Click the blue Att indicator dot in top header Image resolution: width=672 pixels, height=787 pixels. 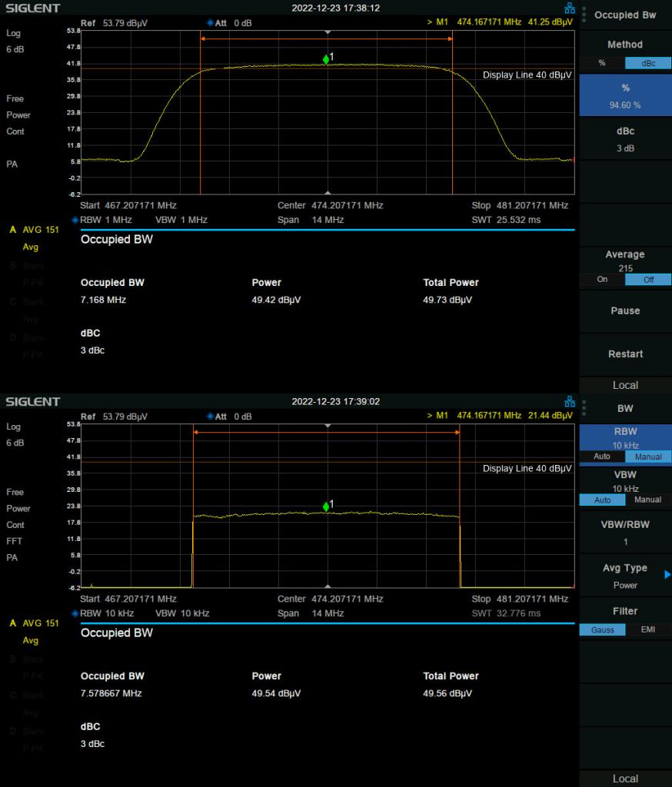pos(210,22)
